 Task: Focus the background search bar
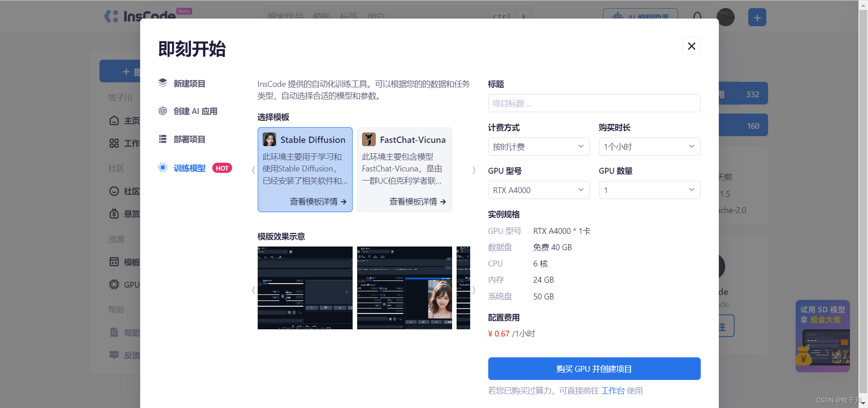pos(398,16)
